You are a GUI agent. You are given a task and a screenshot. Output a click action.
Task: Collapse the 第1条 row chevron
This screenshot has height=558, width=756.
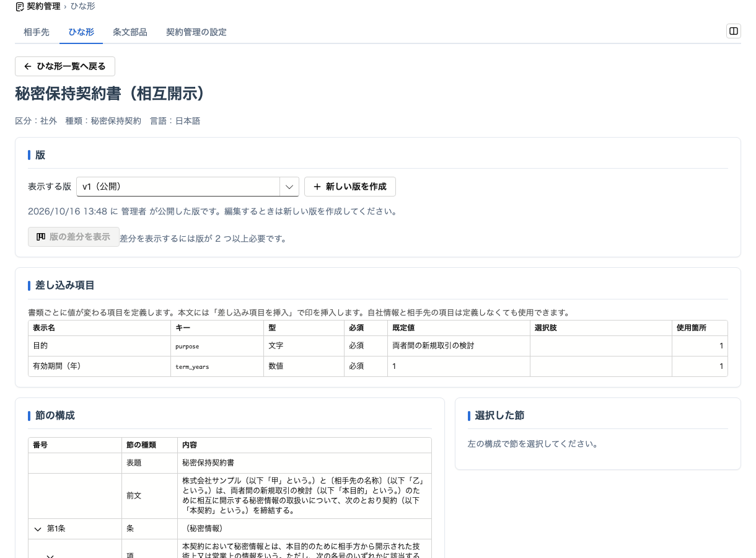click(38, 529)
